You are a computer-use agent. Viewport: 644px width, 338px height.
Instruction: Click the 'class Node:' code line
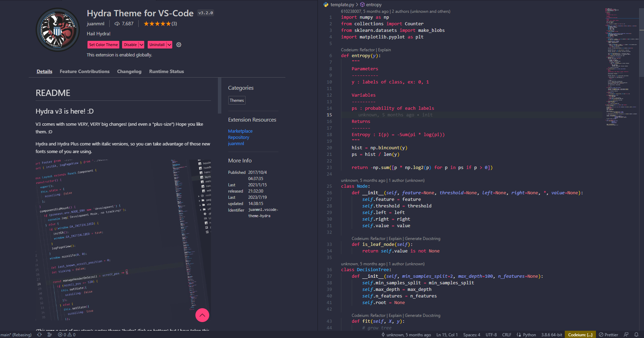coord(355,186)
